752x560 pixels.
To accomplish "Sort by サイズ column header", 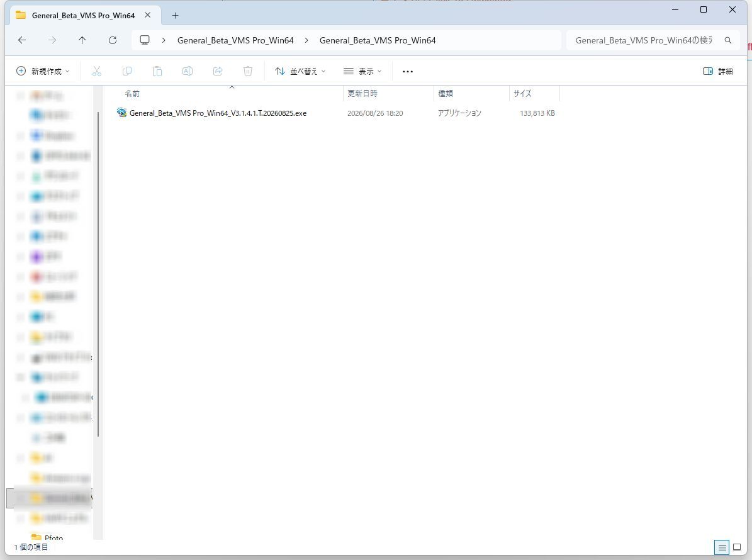I will tap(522, 94).
